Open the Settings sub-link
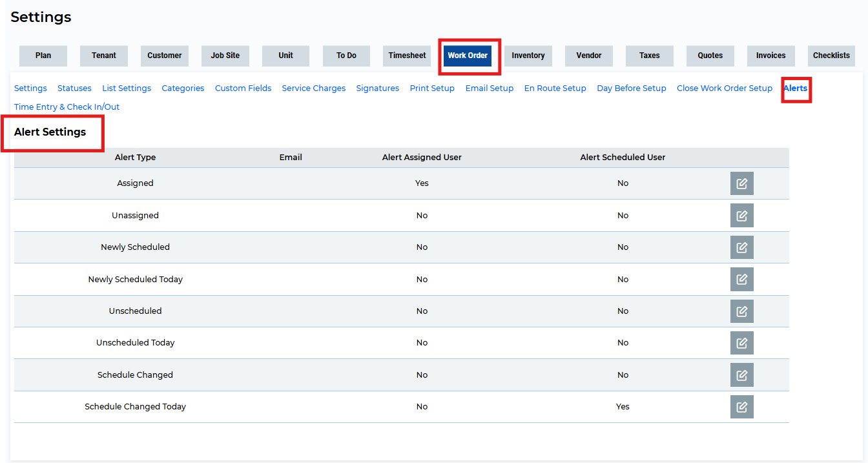Viewport: 868px width, 463px height. coord(30,88)
